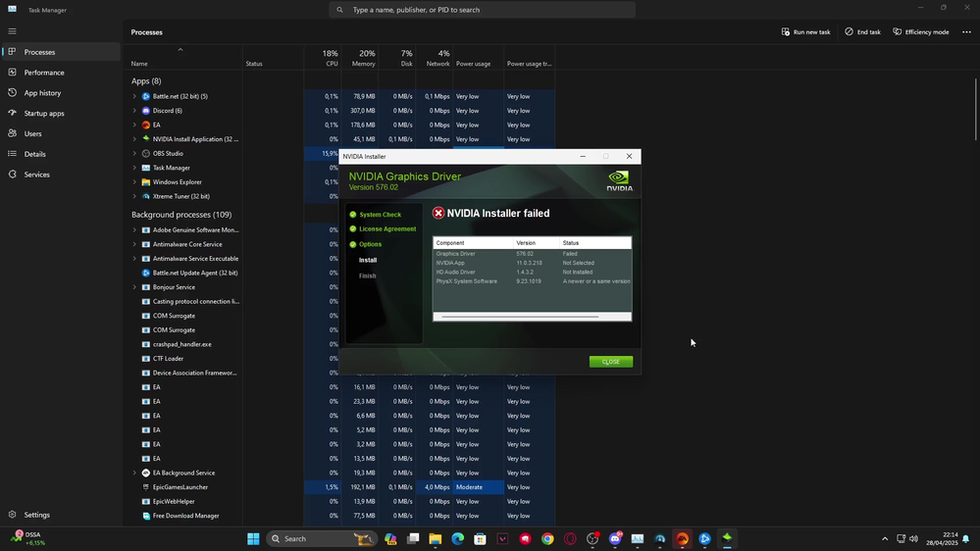Launch Microsoft Edge from taskbar
The height and width of the screenshot is (551, 980).
tap(457, 538)
